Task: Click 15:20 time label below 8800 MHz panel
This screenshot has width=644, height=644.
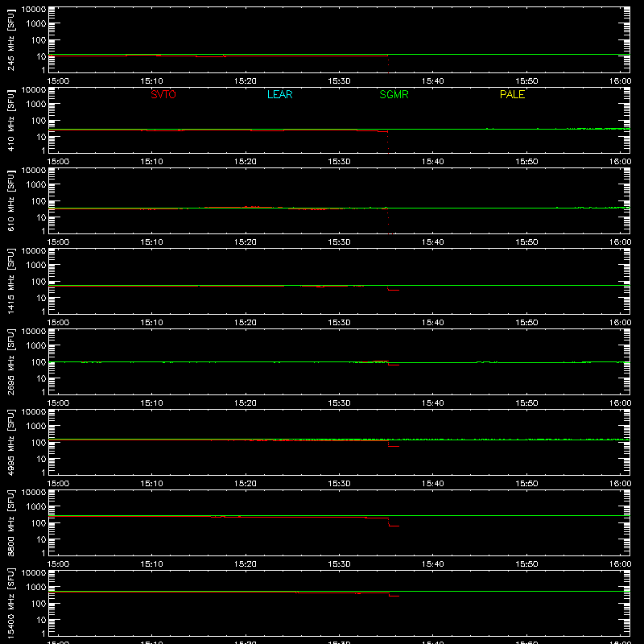Action: (246, 564)
